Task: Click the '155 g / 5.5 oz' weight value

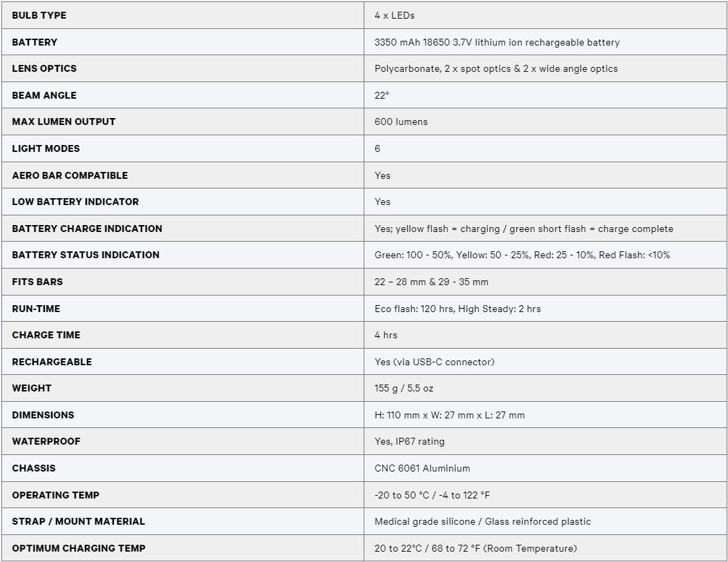Action: click(x=404, y=388)
